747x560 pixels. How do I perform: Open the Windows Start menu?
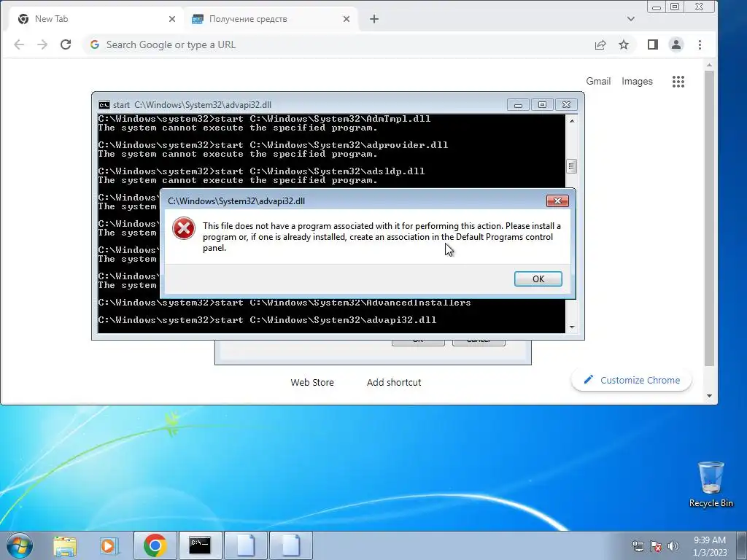coord(19,545)
